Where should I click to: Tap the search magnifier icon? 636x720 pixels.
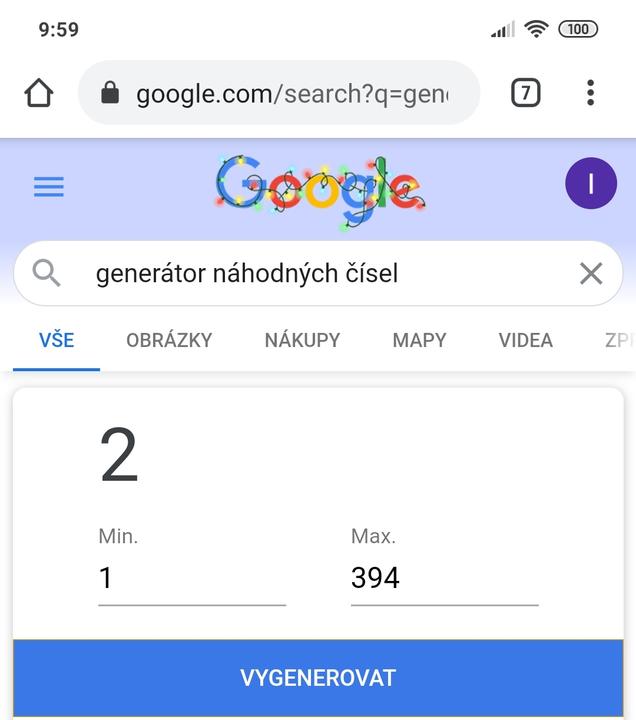46,273
